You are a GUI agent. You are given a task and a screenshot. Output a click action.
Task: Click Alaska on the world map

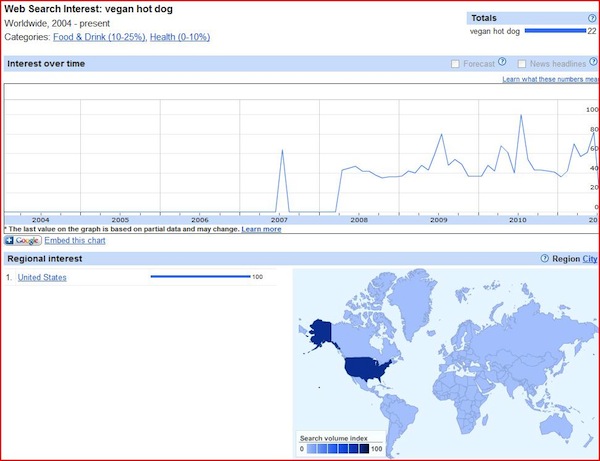point(321,333)
